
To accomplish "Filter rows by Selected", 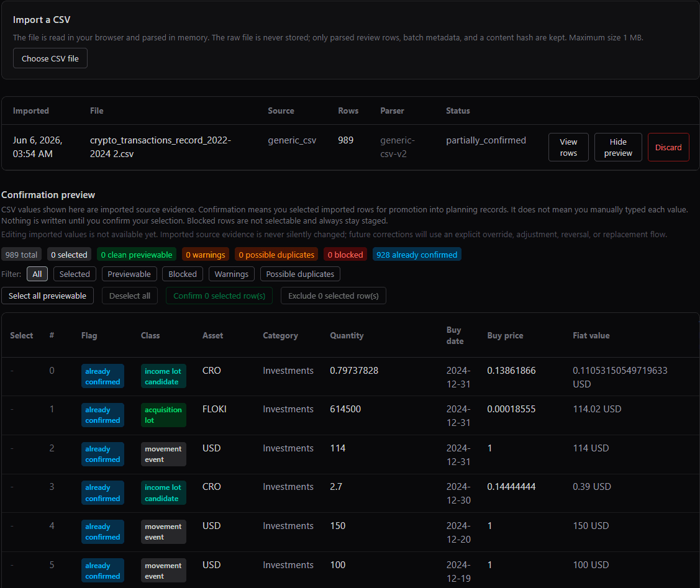I will point(75,274).
